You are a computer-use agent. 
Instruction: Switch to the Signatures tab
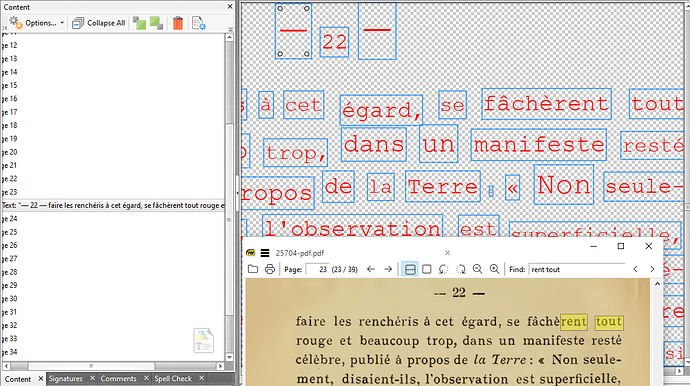click(66, 379)
